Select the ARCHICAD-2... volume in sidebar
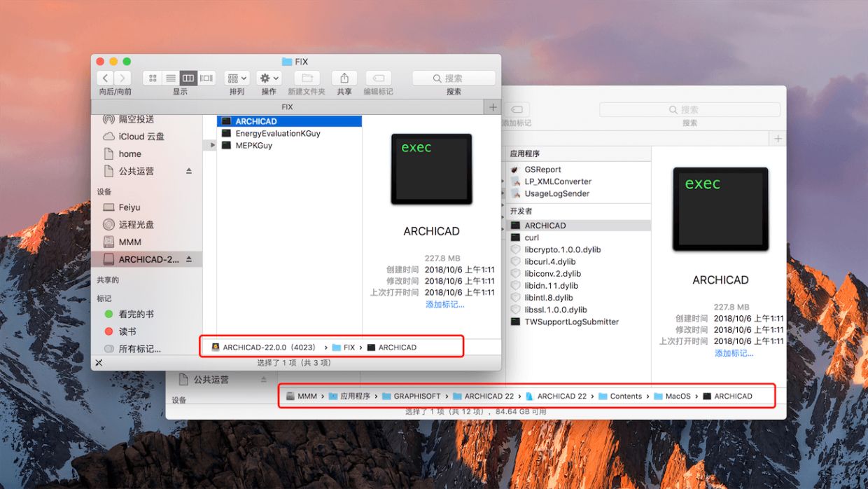 point(147,259)
